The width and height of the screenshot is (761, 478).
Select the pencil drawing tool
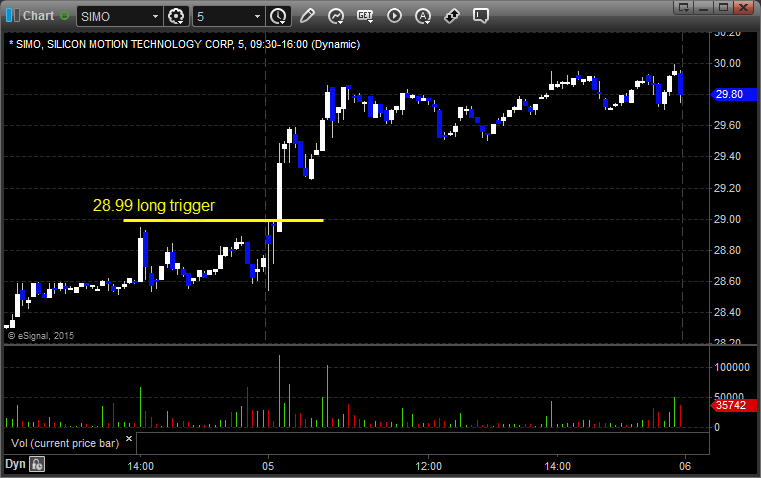click(307, 16)
